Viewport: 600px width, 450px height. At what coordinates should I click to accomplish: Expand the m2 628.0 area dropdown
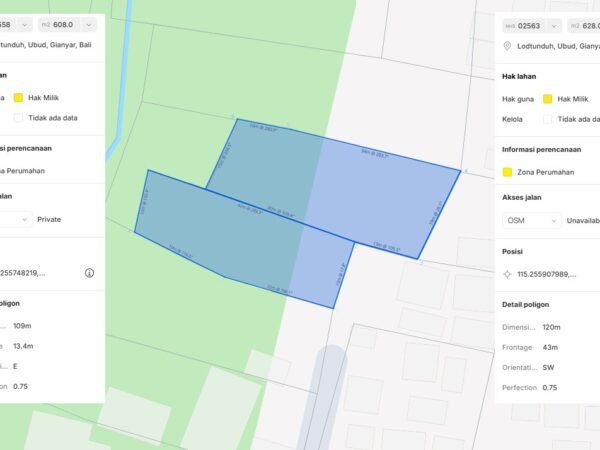(x=583, y=24)
